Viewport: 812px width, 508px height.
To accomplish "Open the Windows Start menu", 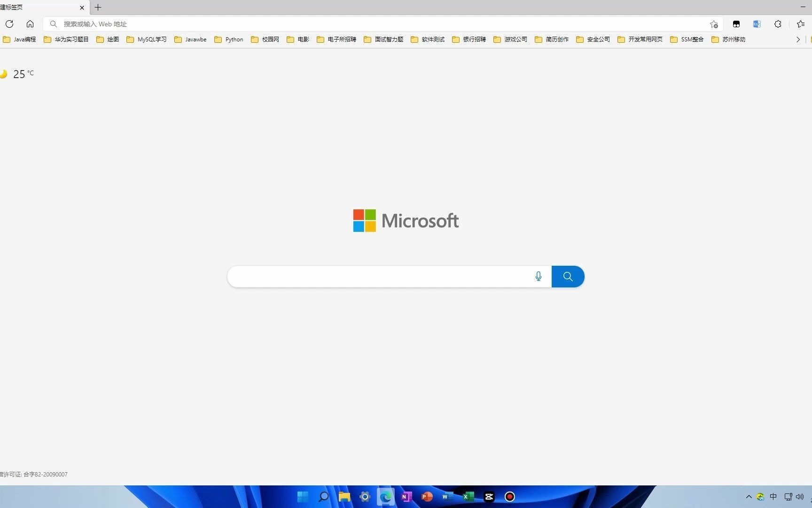I will tap(303, 497).
